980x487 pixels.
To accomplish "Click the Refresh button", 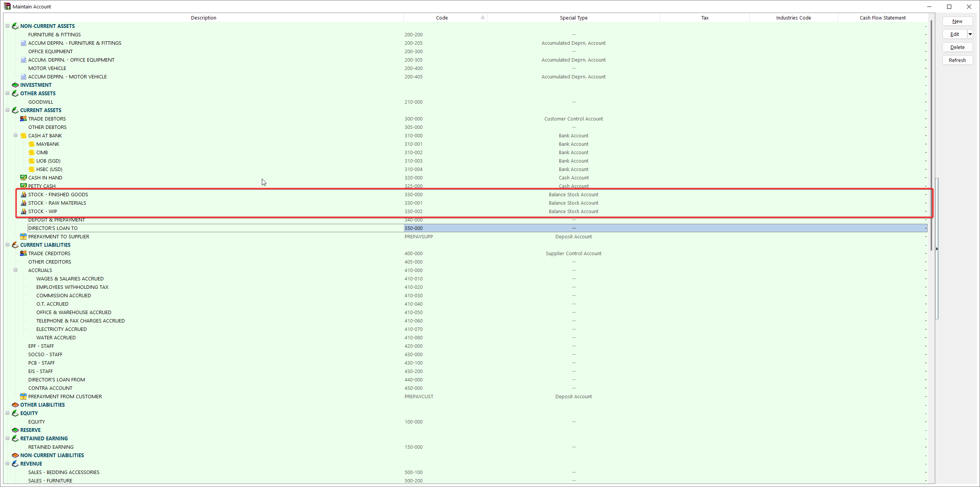I will [957, 60].
